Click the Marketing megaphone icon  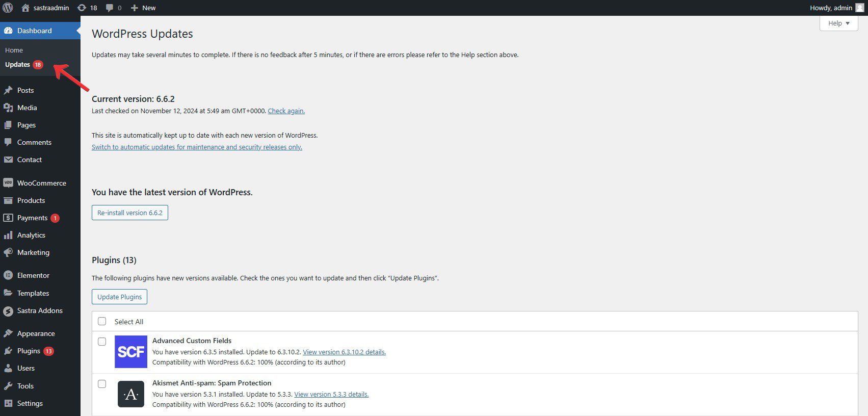[x=8, y=252]
